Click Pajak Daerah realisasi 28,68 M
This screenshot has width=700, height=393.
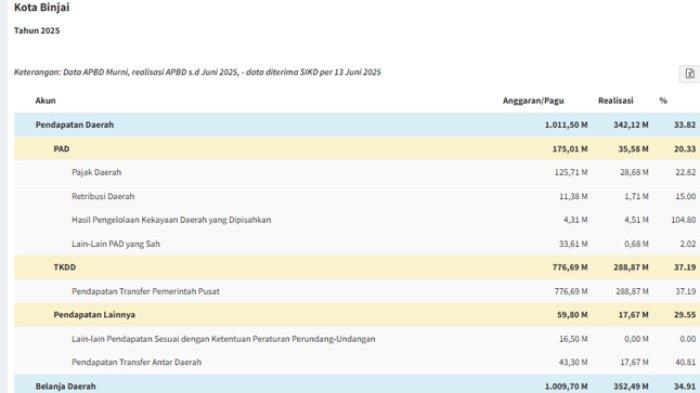pyautogui.click(x=634, y=172)
